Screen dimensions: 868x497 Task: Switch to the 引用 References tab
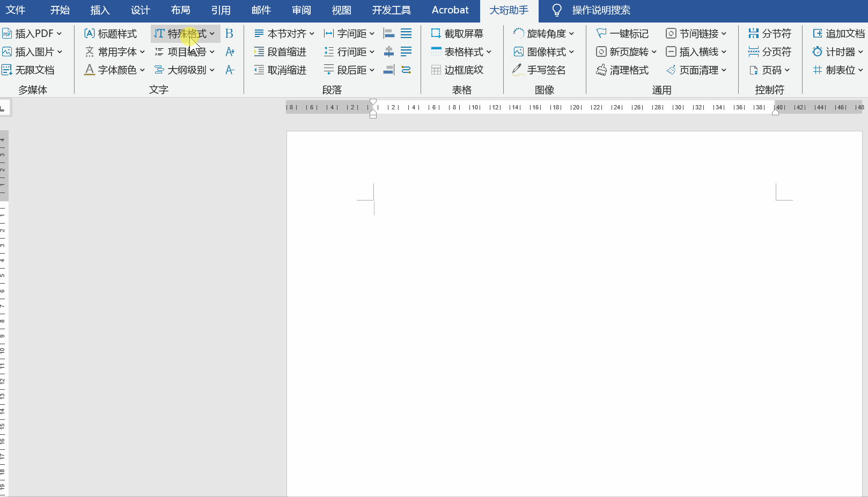pos(220,10)
